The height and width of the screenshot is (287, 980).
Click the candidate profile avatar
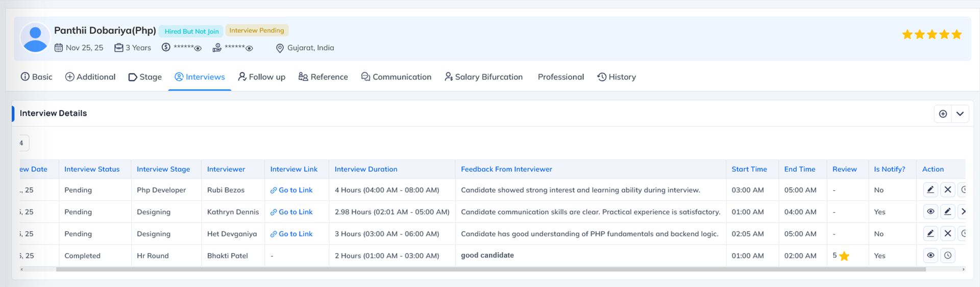[x=35, y=38]
